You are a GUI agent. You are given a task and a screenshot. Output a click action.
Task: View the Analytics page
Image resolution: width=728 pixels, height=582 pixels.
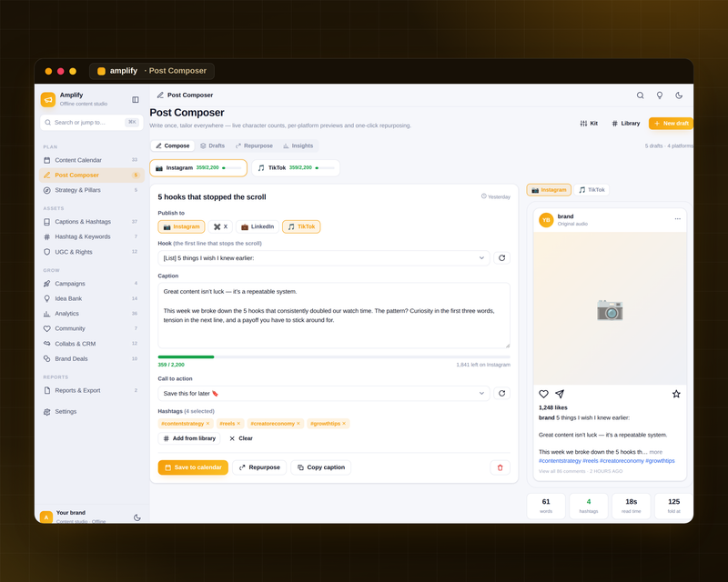(x=92, y=313)
